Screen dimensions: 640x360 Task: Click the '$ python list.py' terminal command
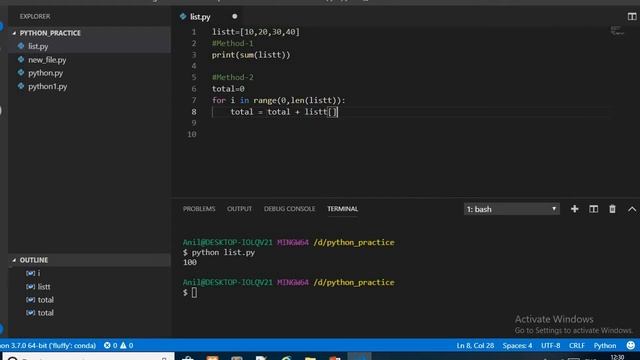[219, 253]
